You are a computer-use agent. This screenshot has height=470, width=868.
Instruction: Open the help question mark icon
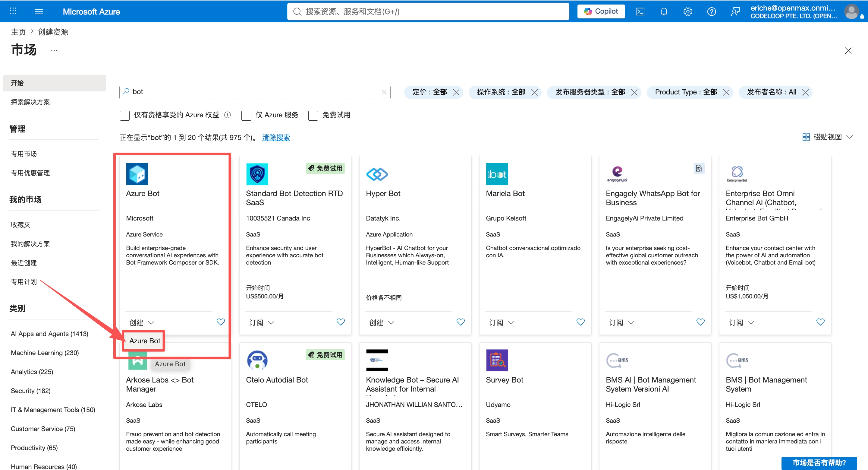(x=711, y=11)
